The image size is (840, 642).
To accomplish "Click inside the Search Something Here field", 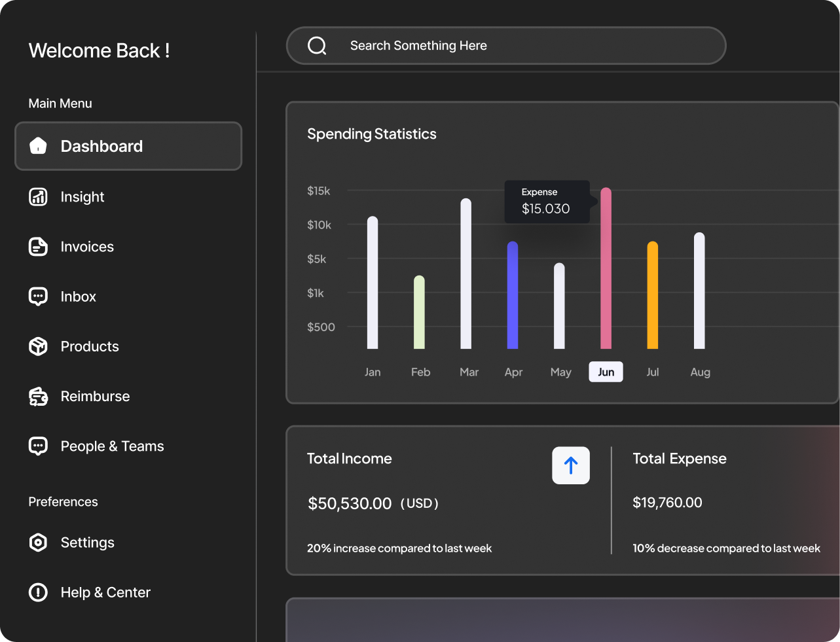I will (458, 45).
